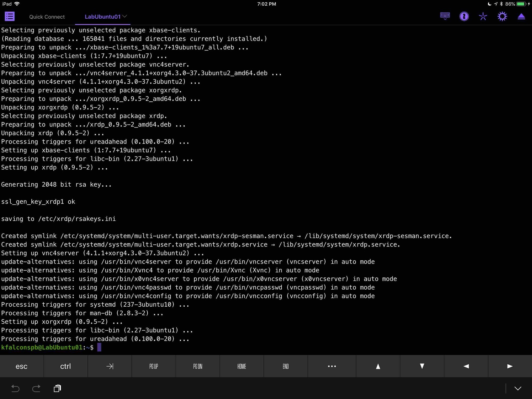Select the LabUbuntu01 session tab
Image resolution: width=532 pixels, height=399 pixels.
(x=103, y=17)
